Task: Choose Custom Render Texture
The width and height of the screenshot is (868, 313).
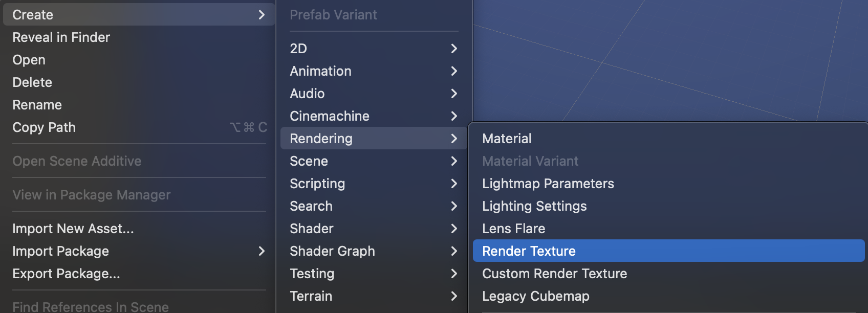Action: 554,274
